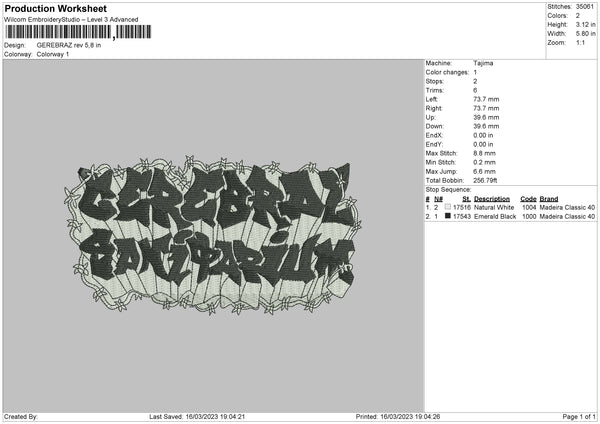Click the Natural White description text
The image size is (600, 424).
point(494,207)
